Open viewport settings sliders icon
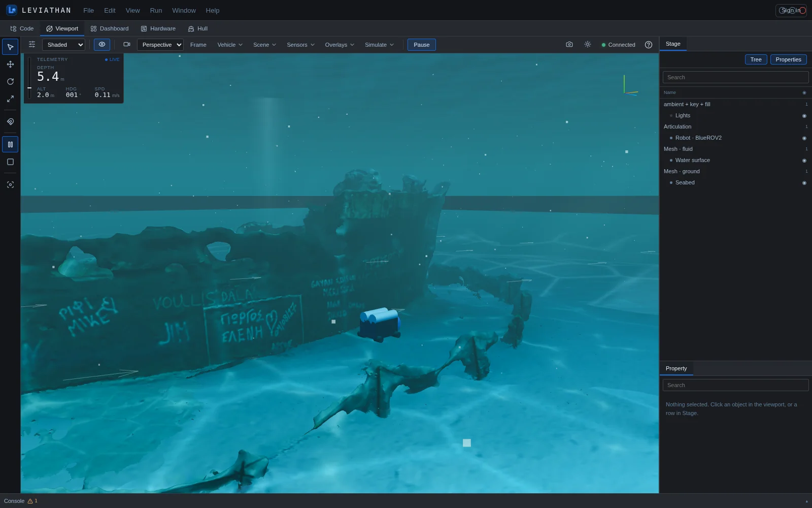The width and height of the screenshot is (812, 508). [32, 44]
